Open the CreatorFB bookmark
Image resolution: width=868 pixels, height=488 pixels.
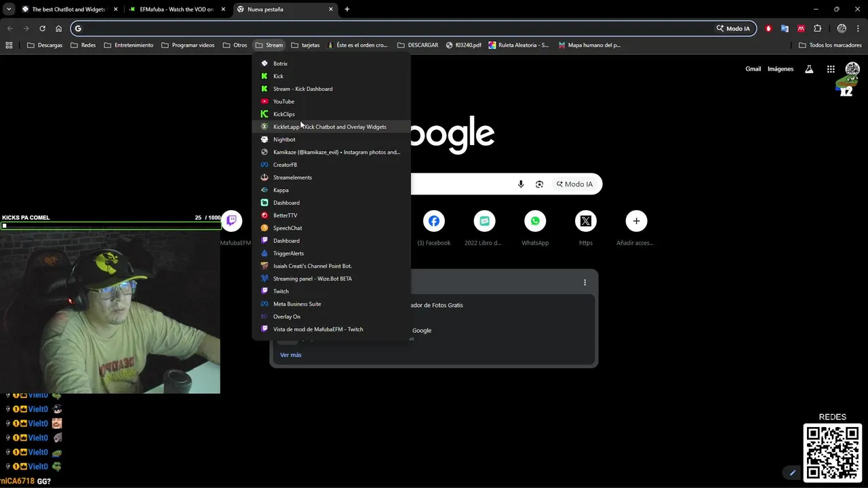331,165
